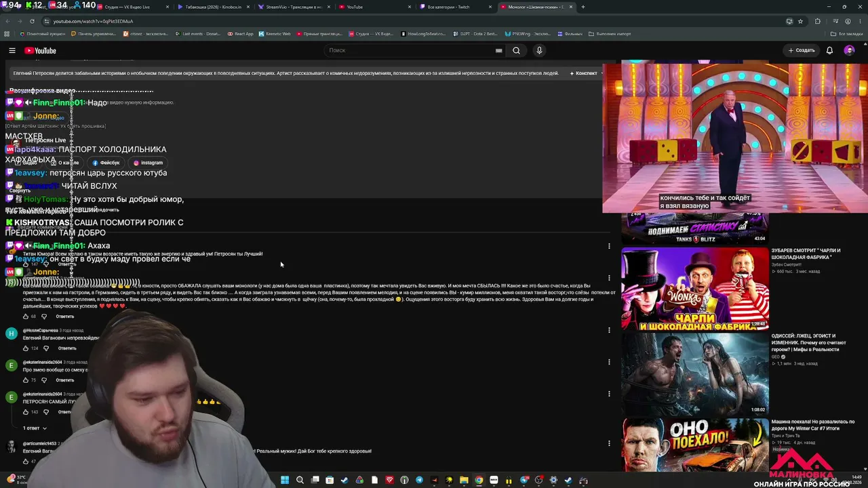Open the YouTube hamburger guide menu
868x488 pixels.
click(x=12, y=51)
